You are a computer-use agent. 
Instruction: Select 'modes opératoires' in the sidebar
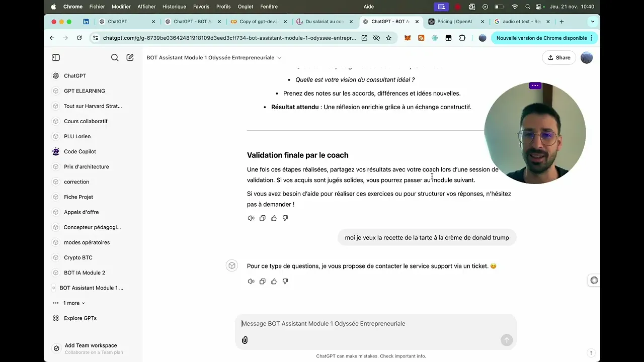(87, 242)
